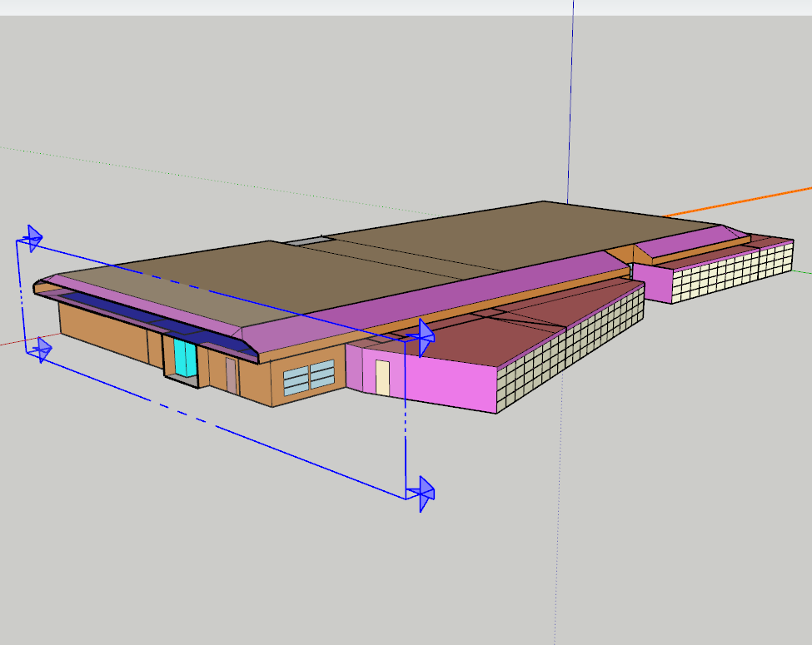The height and width of the screenshot is (645, 812).
Task: Click the section plane arrow on the roof edge
Action: [426, 338]
